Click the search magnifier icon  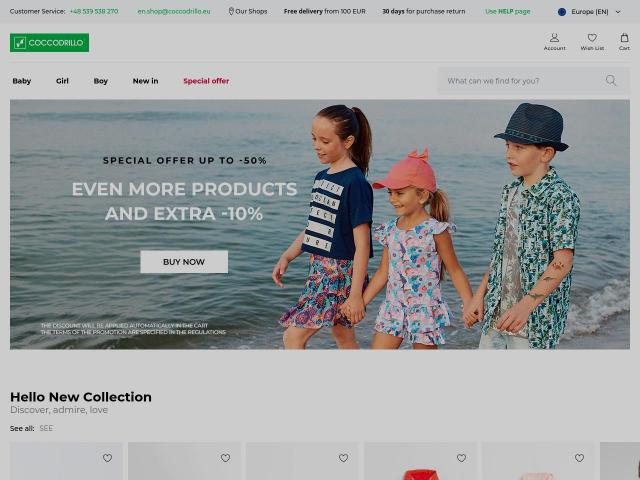click(x=611, y=80)
